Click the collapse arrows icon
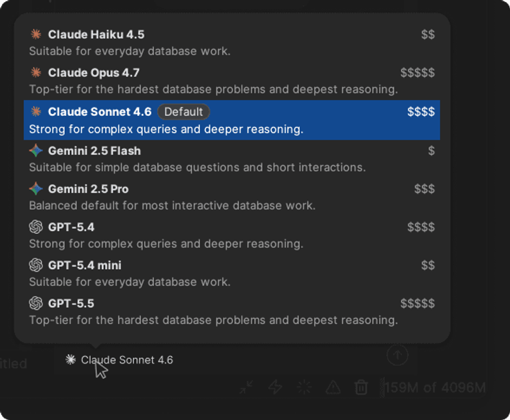 coord(246,387)
